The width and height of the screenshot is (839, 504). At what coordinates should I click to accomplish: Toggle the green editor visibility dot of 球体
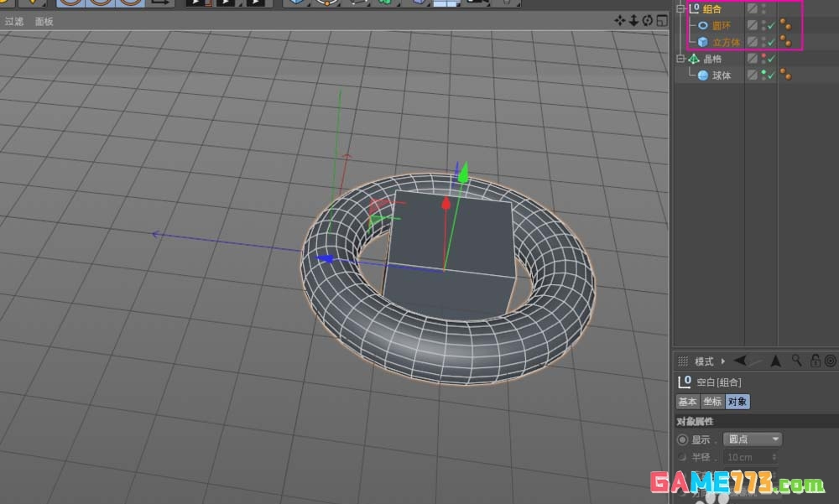(764, 71)
